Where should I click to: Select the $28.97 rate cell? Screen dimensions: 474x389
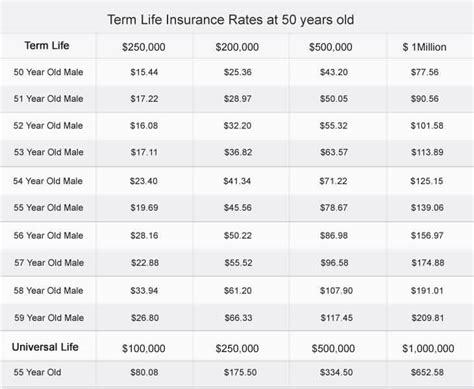(238, 99)
